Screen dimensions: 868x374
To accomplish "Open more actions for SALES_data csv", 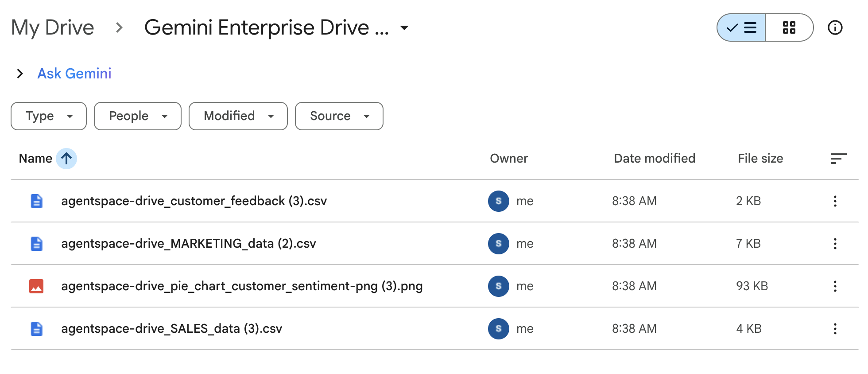I will (835, 329).
